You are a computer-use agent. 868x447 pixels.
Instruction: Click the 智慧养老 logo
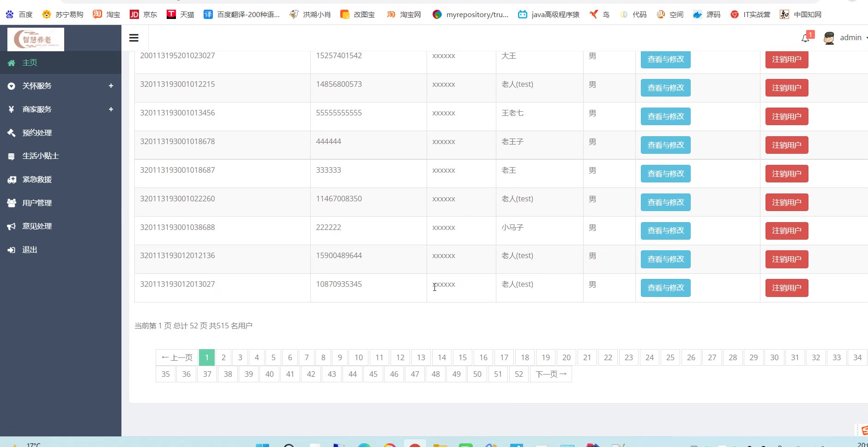click(x=36, y=39)
